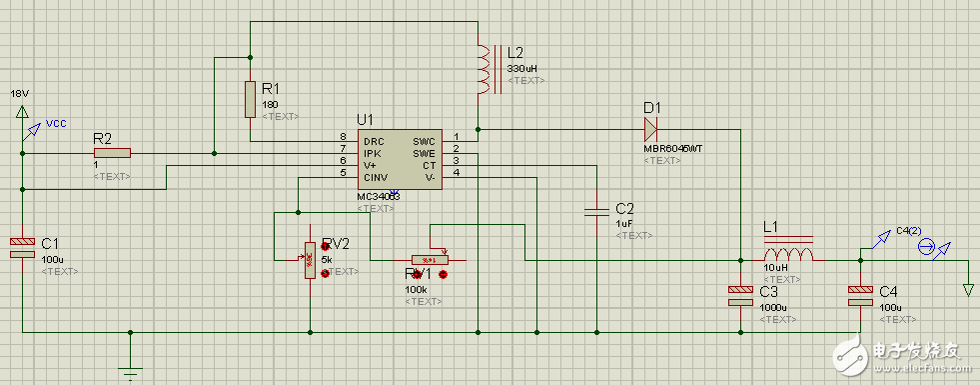The height and width of the screenshot is (385, 980).
Task: Click resistor R1 body
Action: coord(250,99)
